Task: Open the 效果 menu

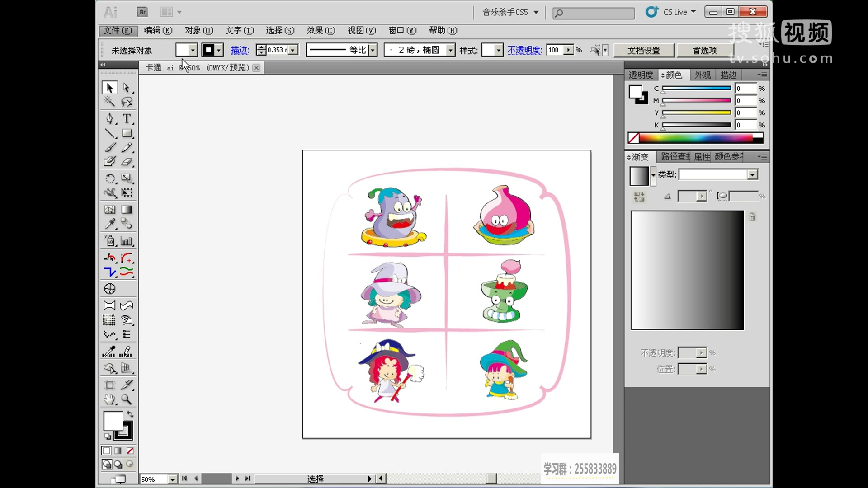Action: pyautogui.click(x=321, y=30)
